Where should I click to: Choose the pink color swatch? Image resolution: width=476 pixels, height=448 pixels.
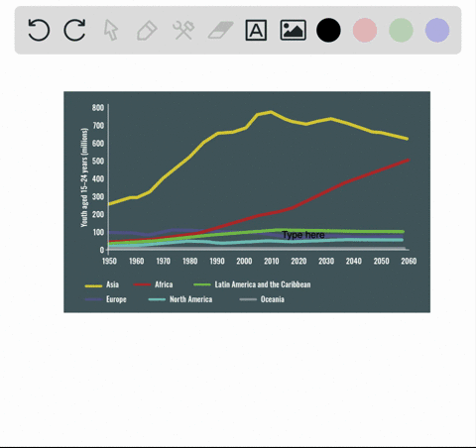pyautogui.click(x=365, y=30)
